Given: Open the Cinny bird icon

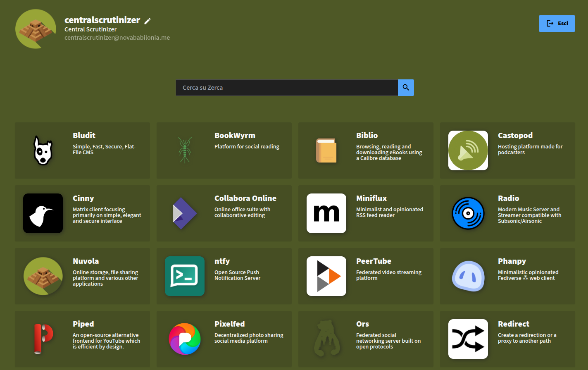Looking at the screenshot, I should pyautogui.click(x=43, y=213).
